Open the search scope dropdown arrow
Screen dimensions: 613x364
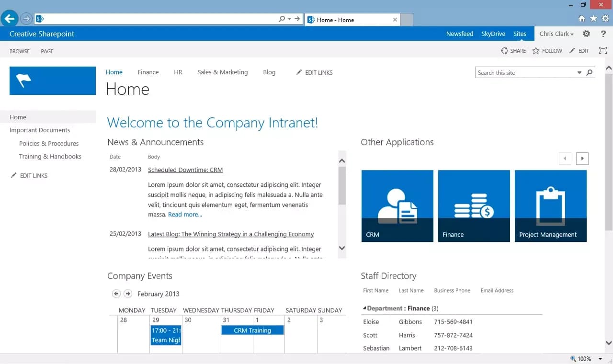(579, 72)
